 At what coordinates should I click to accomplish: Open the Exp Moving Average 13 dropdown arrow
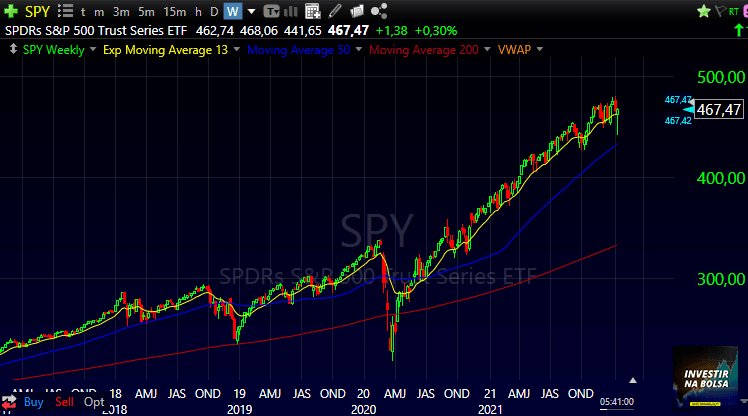(237, 49)
